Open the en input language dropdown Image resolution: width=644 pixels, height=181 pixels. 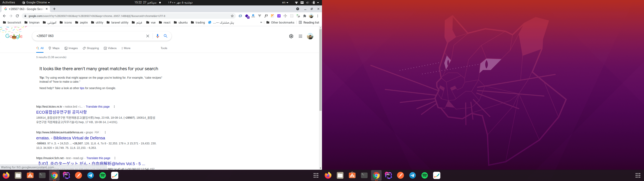pos(285,2)
